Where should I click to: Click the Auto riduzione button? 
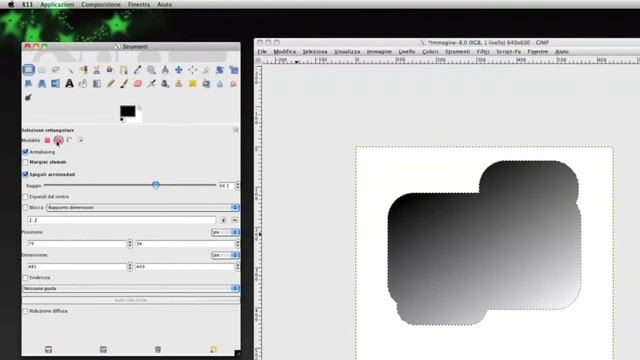(131, 300)
